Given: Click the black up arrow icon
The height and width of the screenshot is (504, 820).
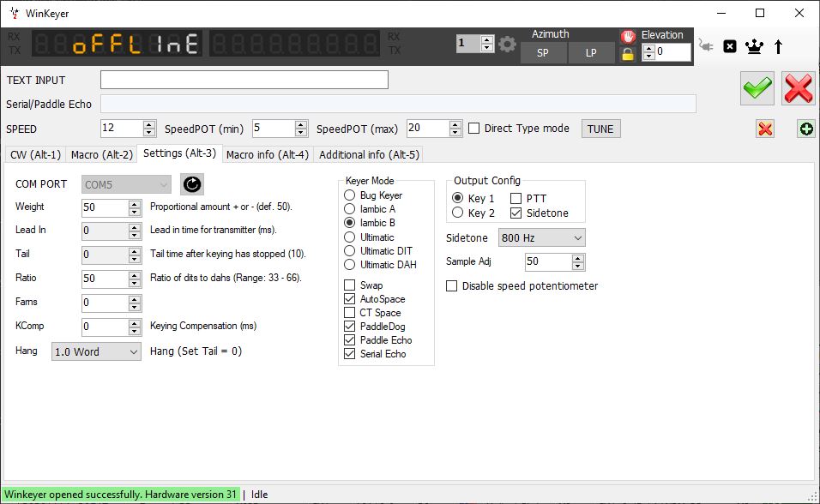Looking at the screenshot, I should (778, 46).
